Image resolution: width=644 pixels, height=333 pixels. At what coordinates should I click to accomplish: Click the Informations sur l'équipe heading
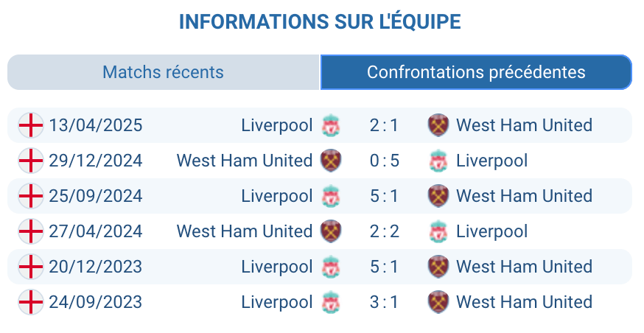(320, 21)
